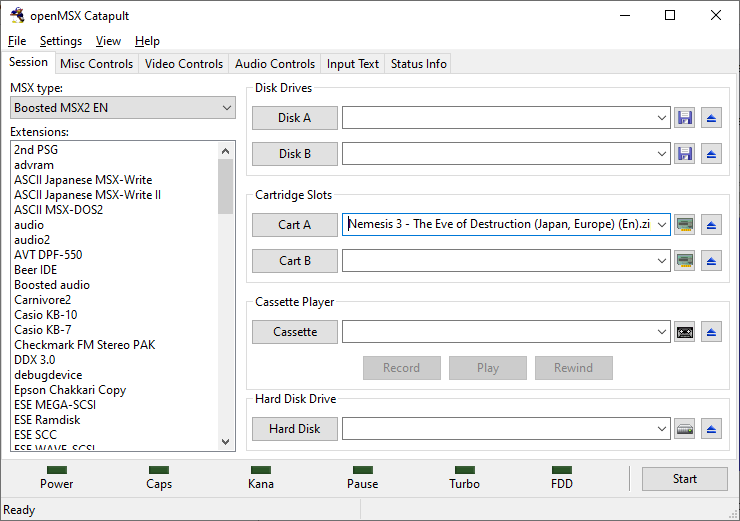Open the View menu

coord(108,41)
